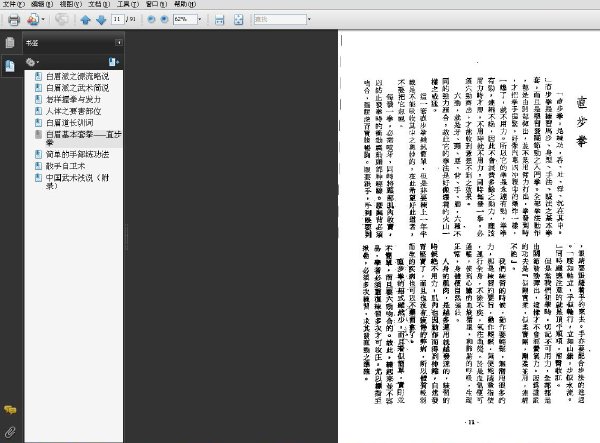This screenshot has width=600, height=443.
Task: Open the comments panel icon
Action: click(10, 410)
